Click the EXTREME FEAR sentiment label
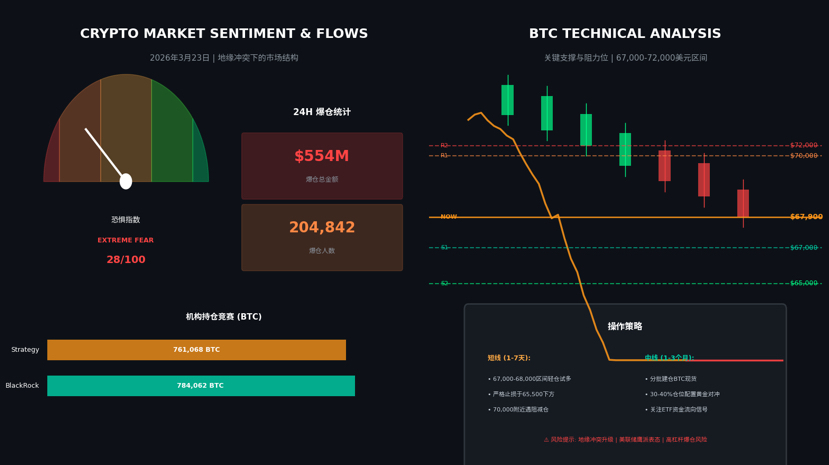829x465 pixels. pyautogui.click(x=126, y=240)
